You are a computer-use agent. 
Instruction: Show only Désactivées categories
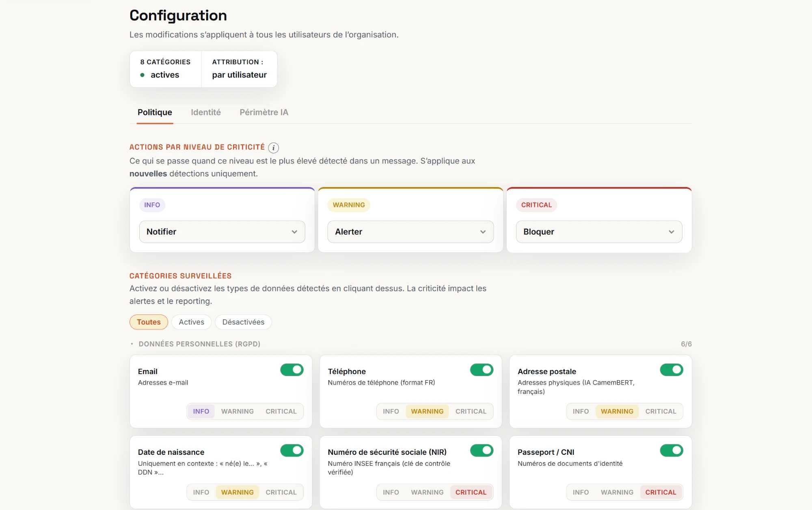click(243, 322)
